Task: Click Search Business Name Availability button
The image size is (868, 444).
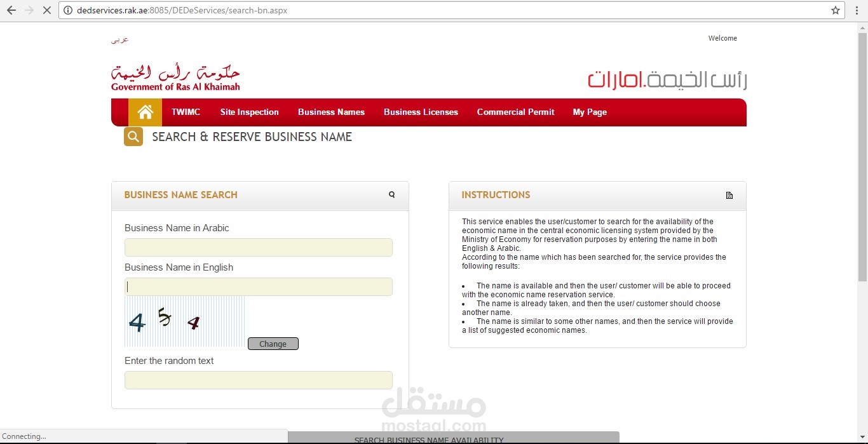Action: point(454,438)
